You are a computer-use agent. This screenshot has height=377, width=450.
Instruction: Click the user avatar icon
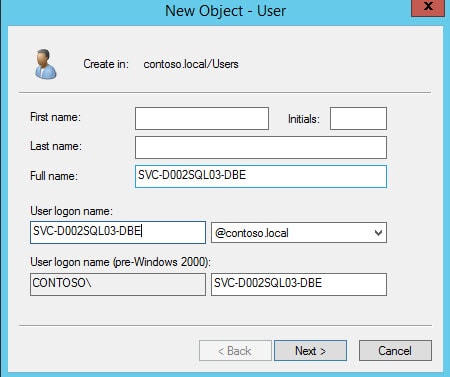pos(46,64)
